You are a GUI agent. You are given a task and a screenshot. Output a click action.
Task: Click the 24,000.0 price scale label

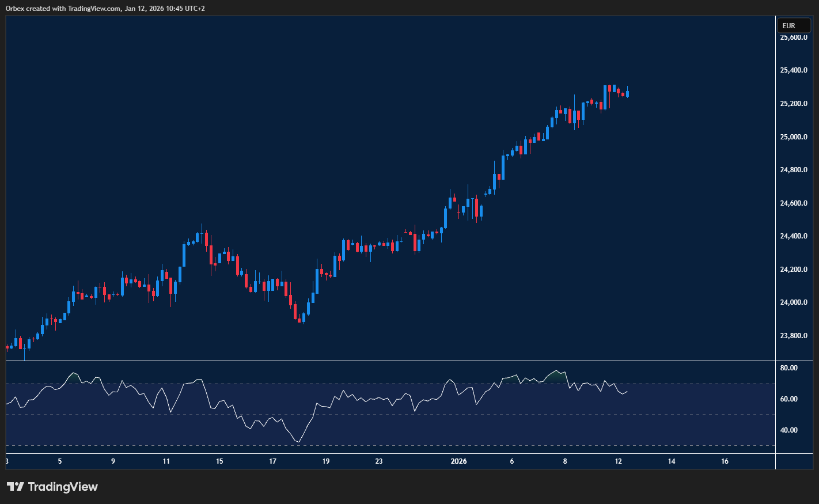pyautogui.click(x=793, y=302)
